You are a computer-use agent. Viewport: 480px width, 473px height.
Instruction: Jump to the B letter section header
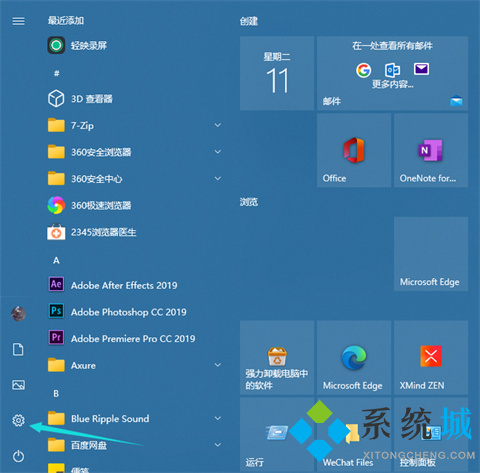click(56, 394)
